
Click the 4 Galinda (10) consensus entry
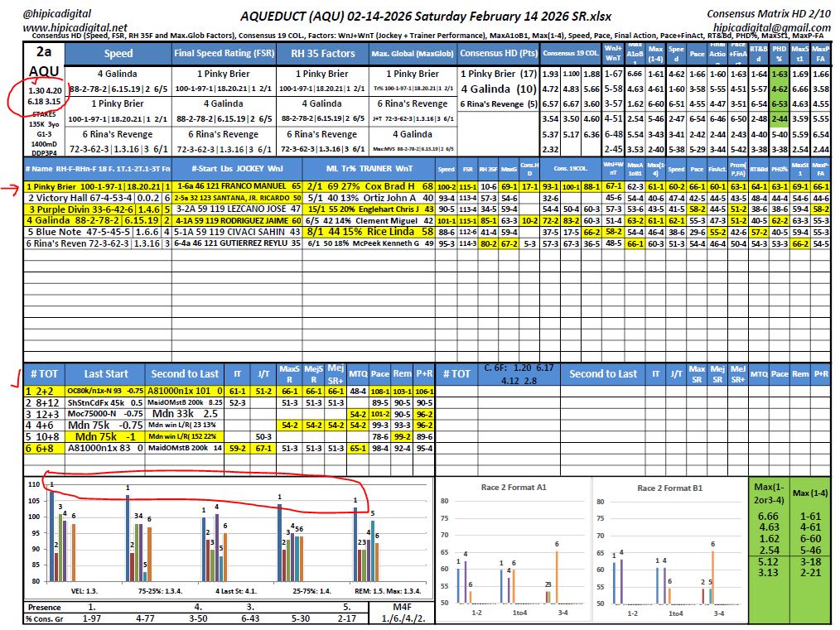[498, 89]
